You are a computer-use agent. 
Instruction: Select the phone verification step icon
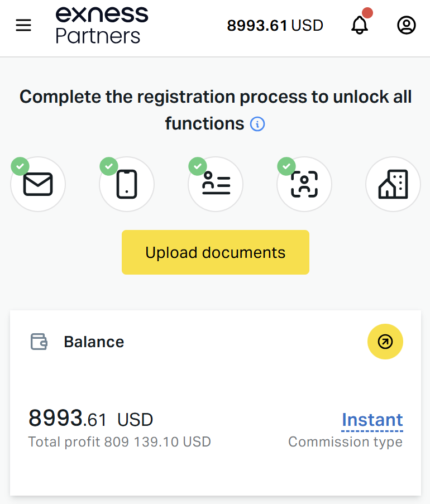coord(127,184)
